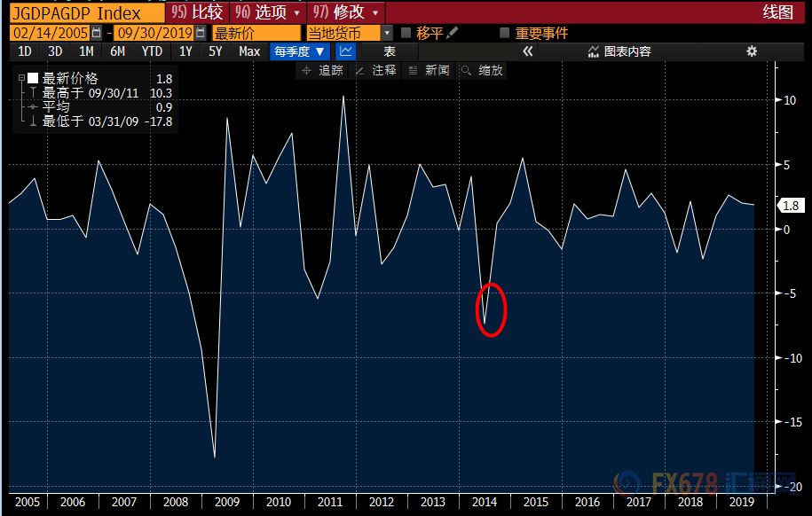Select the Max range tab

click(x=249, y=51)
